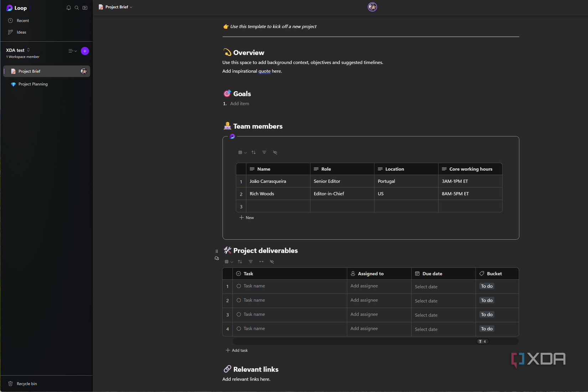Sort the Team members table
Viewport: 588px width, 392px height.
point(253,153)
